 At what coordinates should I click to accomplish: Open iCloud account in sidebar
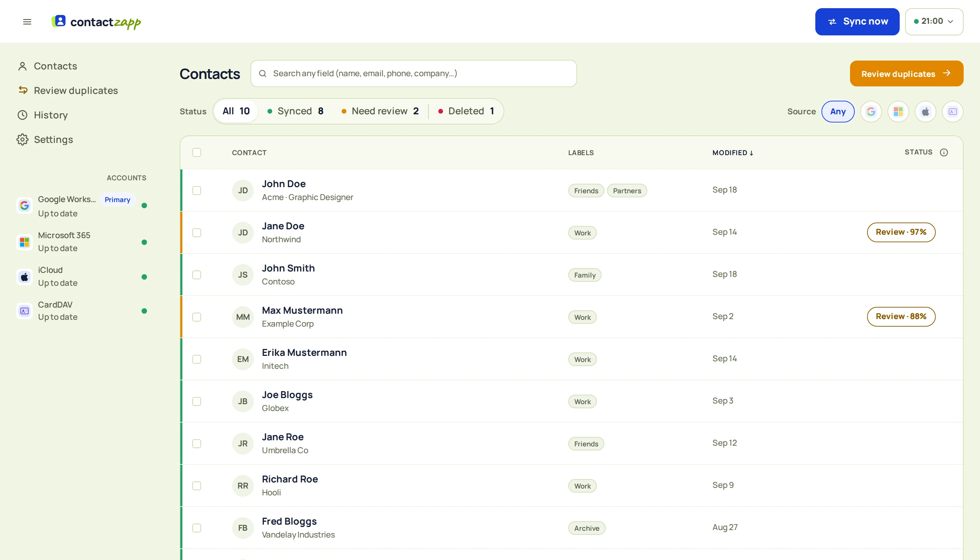(82, 277)
